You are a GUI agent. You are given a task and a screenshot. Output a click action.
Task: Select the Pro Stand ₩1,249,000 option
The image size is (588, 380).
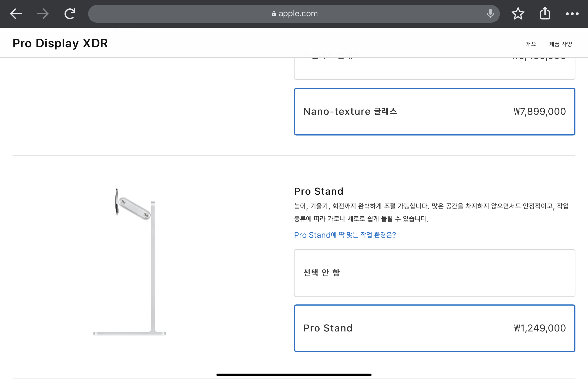[434, 328]
